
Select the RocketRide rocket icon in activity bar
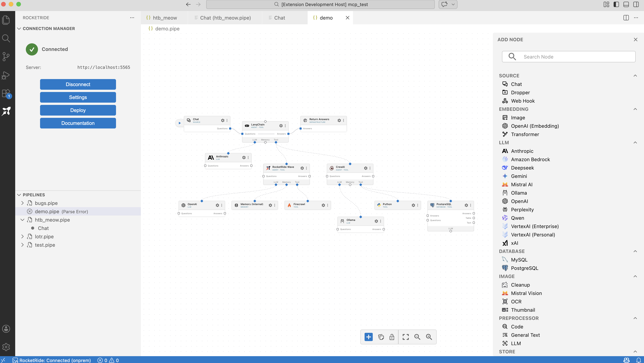point(6,111)
